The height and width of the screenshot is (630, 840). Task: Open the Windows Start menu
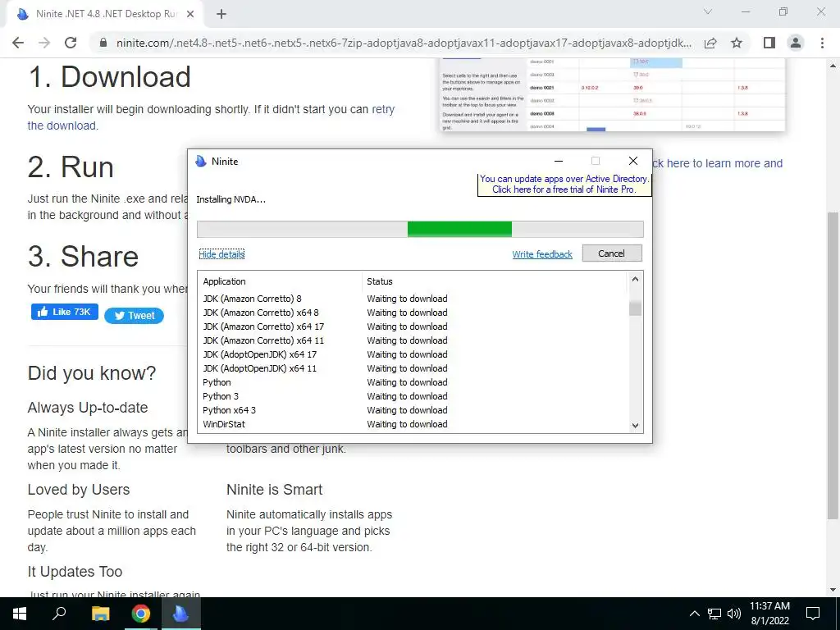[20, 614]
